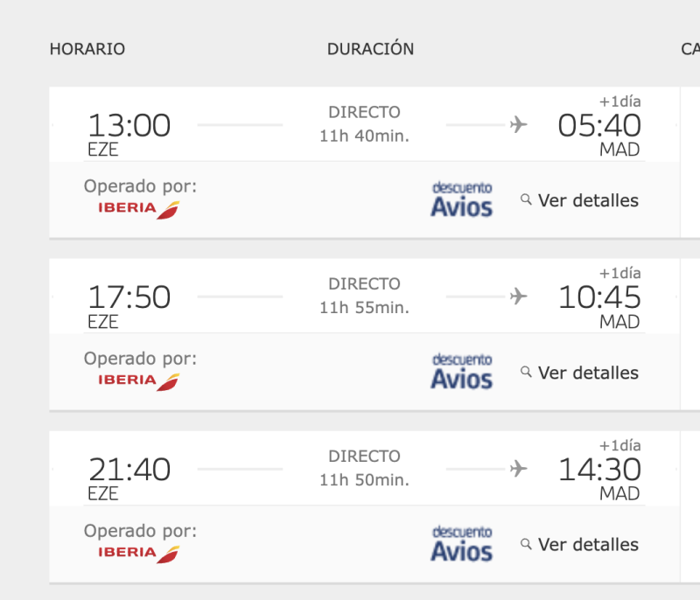The width and height of the screenshot is (700, 600).
Task: Select the 21:40 EZE departure time
Action: (129, 471)
